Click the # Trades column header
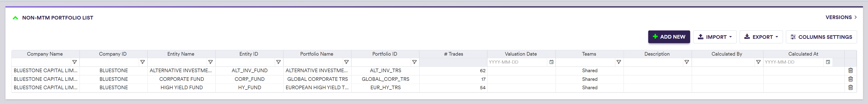Screen dimensions: 868x104 click(x=453, y=54)
